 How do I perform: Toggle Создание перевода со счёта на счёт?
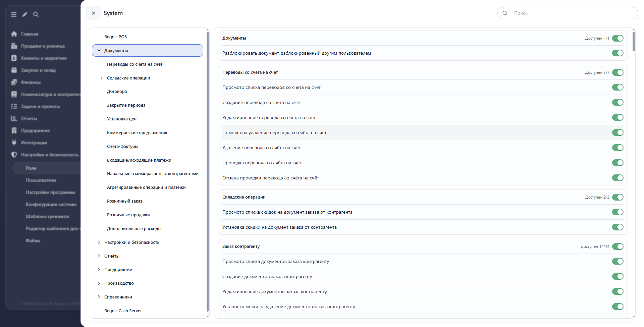click(618, 102)
